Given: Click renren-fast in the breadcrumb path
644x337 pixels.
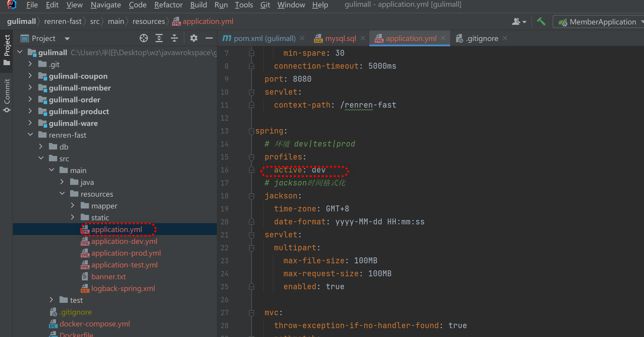Looking at the screenshot, I should tap(63, 22).
